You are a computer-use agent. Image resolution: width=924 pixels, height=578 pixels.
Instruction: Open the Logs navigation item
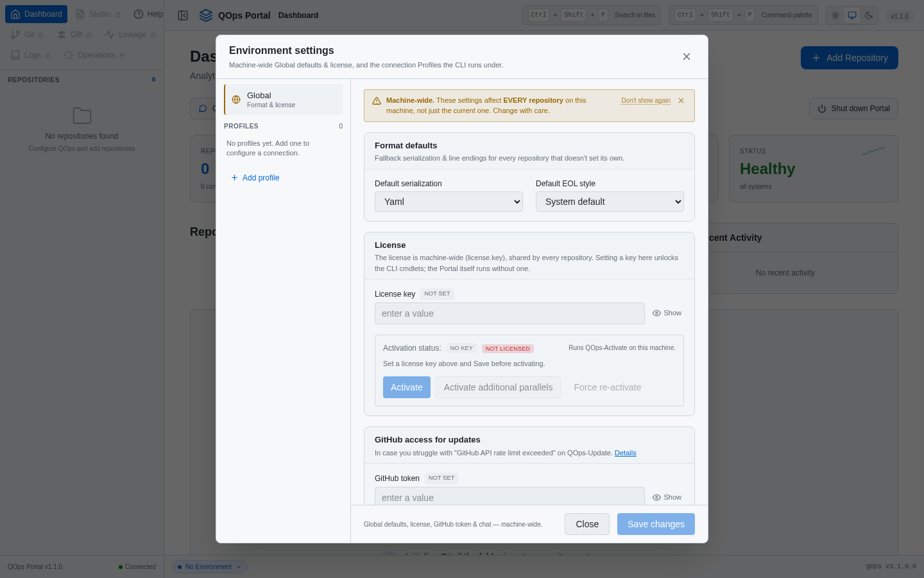(x=31, y=55)
